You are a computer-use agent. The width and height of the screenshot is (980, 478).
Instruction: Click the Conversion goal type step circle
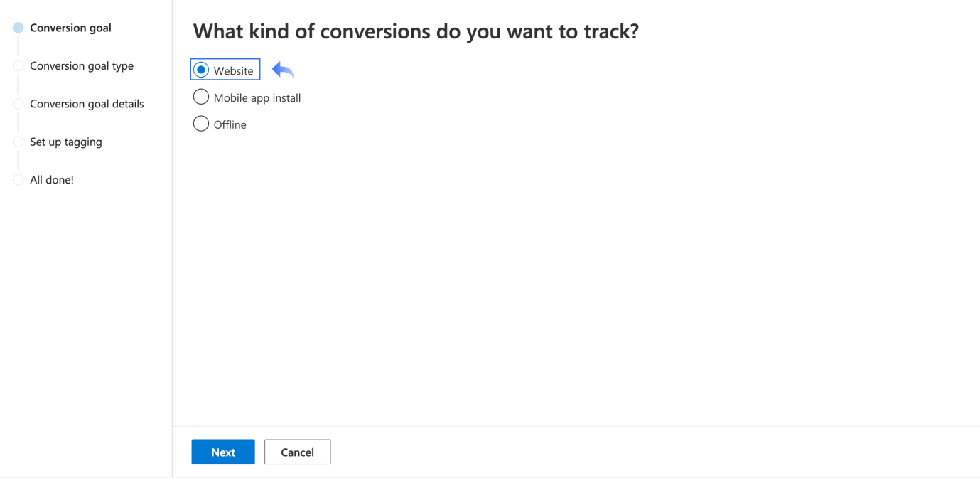(18, 66)
